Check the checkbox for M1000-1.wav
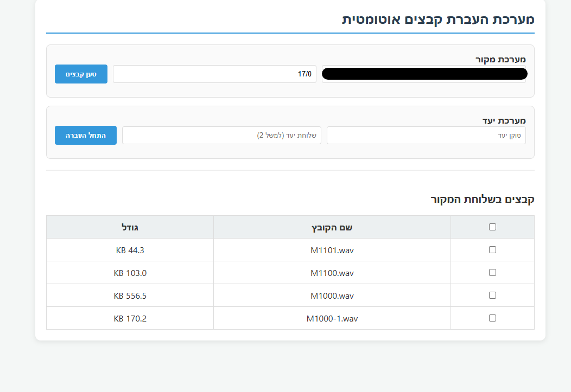 pyautogui.click(x=492, y=318)
